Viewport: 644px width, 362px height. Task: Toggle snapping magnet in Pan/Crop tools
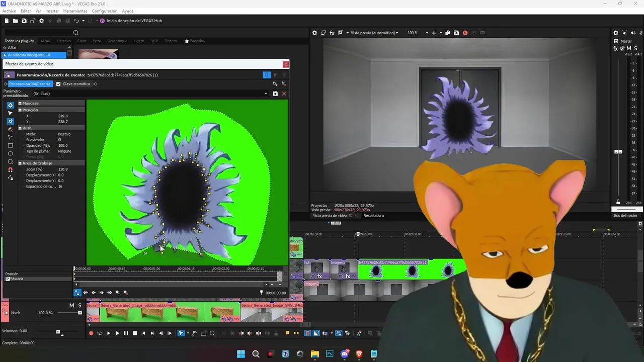click(x=10, y=169)
